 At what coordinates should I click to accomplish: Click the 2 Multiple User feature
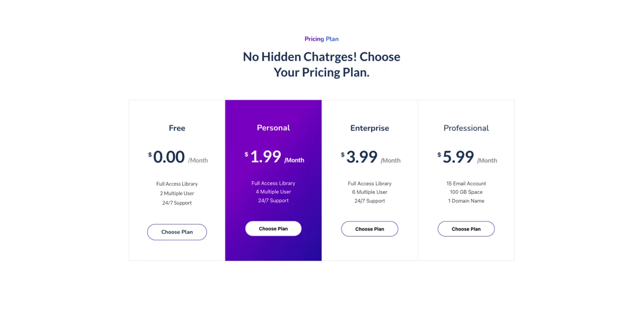click(177, 193)
